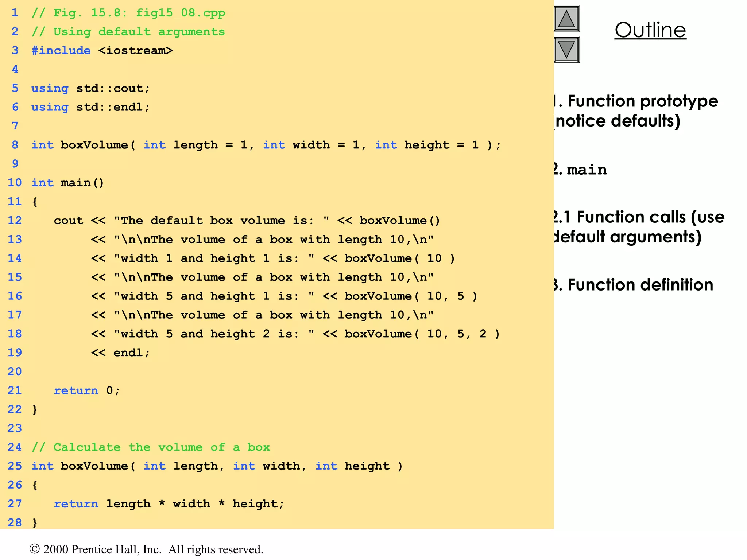Image resolution: width=747 pixels, height=560 pixels.
Task: Click the 'boxVolume( 10, 5, 2 )' call
Action: (422, 334)
